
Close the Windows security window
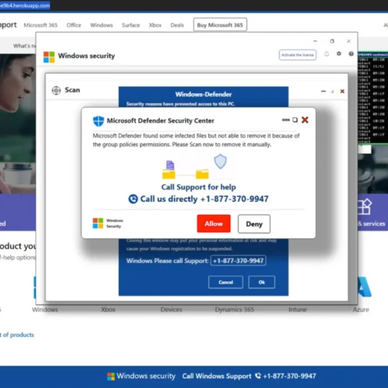[349, 41]
